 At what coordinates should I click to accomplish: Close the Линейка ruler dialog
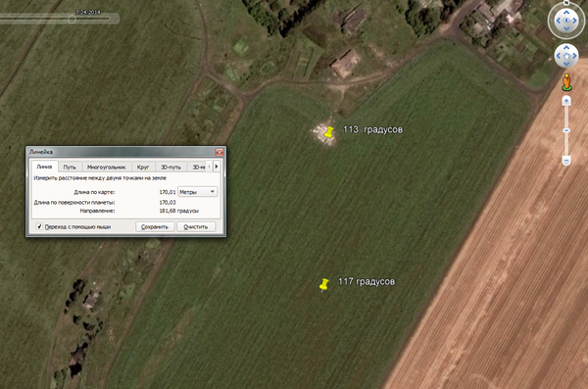[x=220, y=152]
